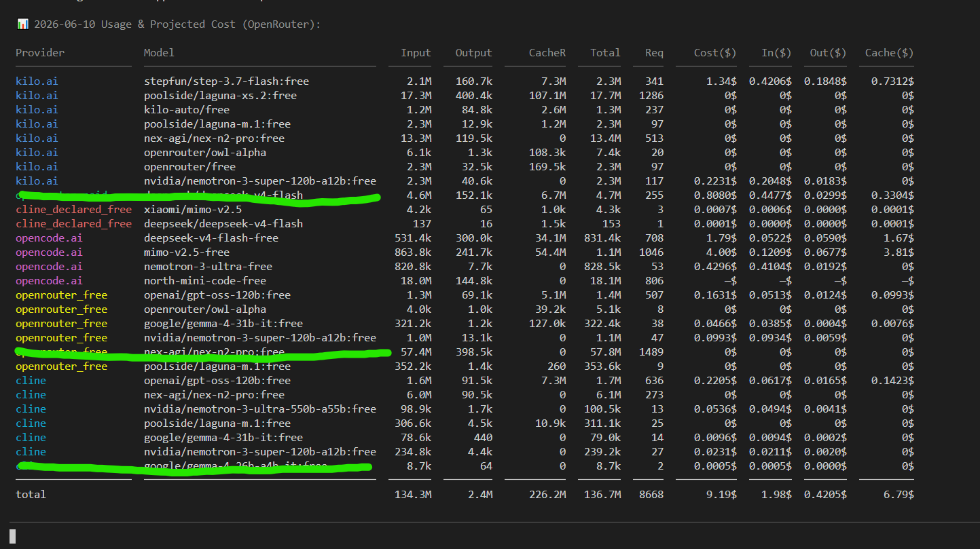The image size is (980, 549).
Task: Click the 'Provider' column header
Action: pos(40,53)
